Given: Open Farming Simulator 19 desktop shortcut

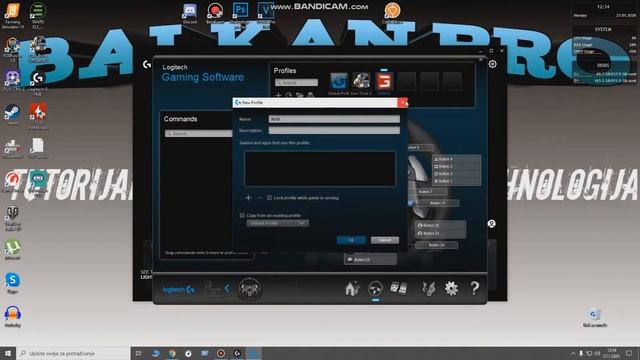Looking at the screenshot, I should coord(13,16).
